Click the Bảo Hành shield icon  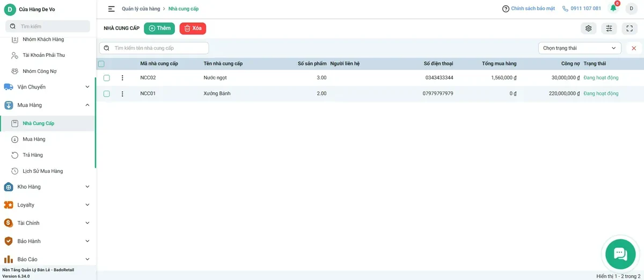(x=9, y=241)
